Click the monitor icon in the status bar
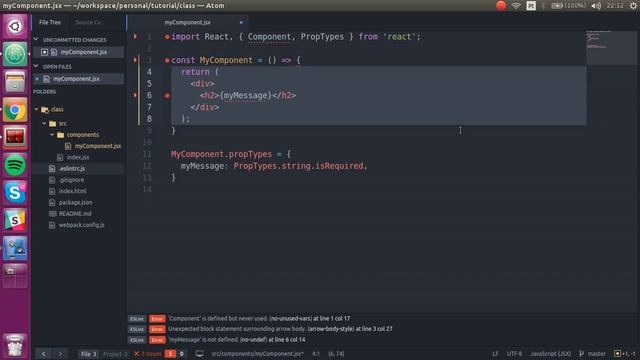The width and height of the screenshot is (640, 360). coord(199,353)
